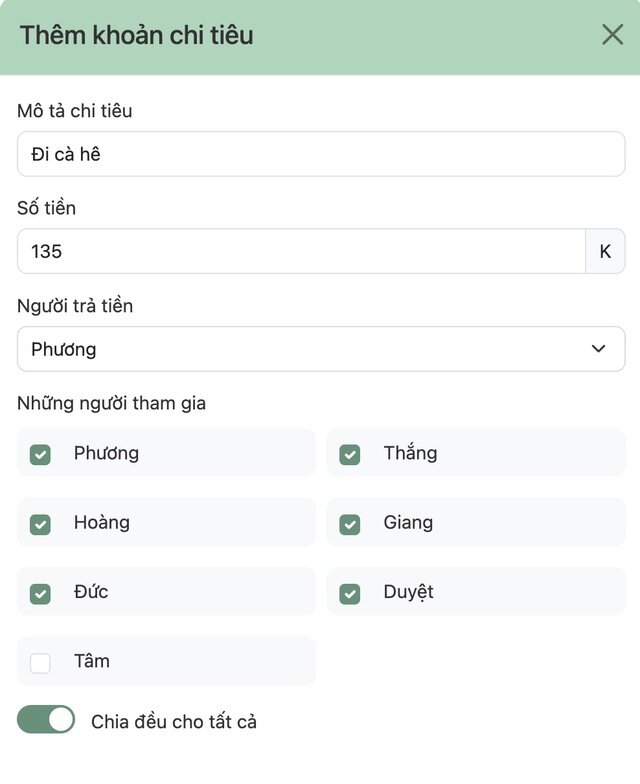The height and width of the screenshot is (784, 640).
Task: Click the K currency unit addon
Action: coord(605,251)
